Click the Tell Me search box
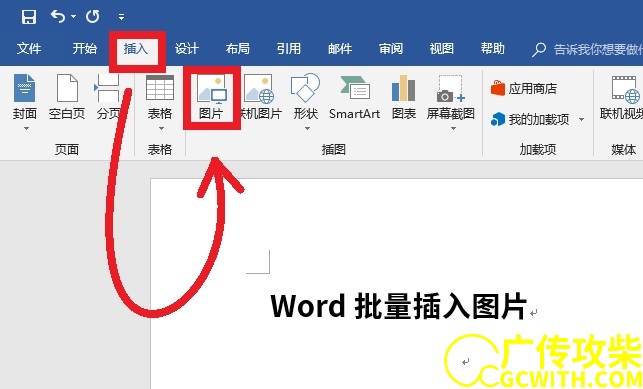The image size is (643, 389). (x=587, y=49)
